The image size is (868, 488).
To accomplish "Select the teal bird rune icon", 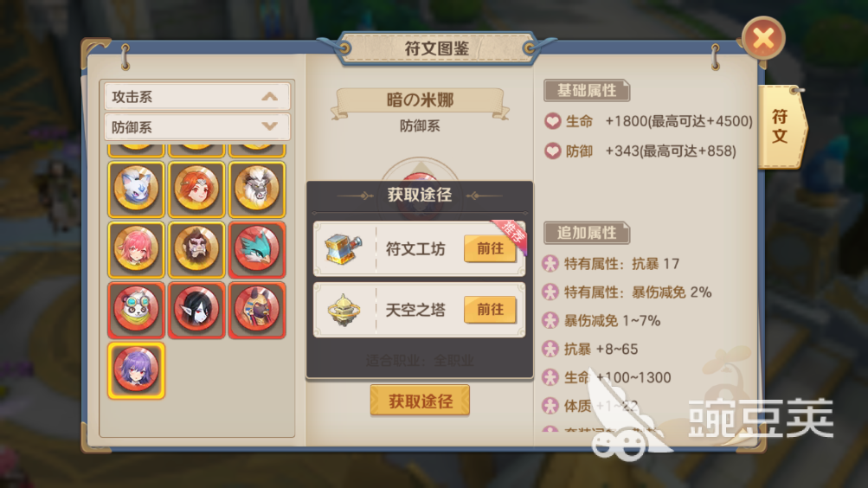I will 257,249.
